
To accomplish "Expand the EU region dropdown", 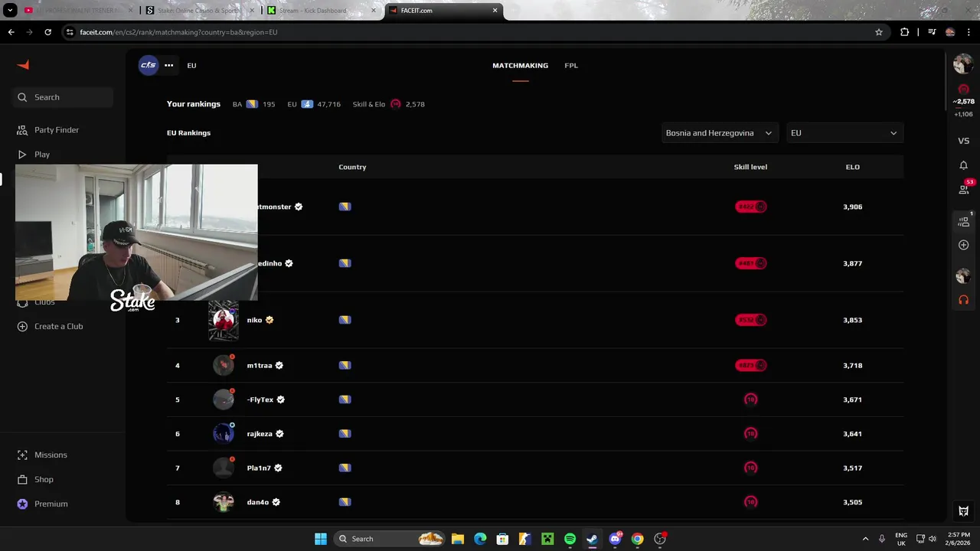I will [844, 133].
